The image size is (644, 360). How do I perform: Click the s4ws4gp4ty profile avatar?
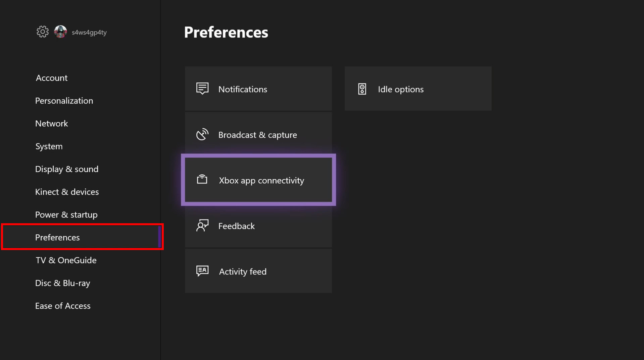(60, 32)
